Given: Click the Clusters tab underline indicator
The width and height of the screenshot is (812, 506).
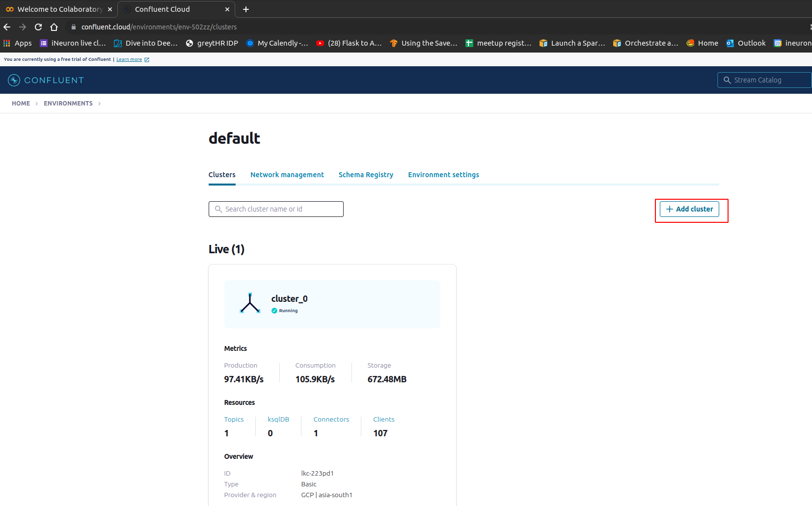Looking at the screenshot, I should coord(222,184).
